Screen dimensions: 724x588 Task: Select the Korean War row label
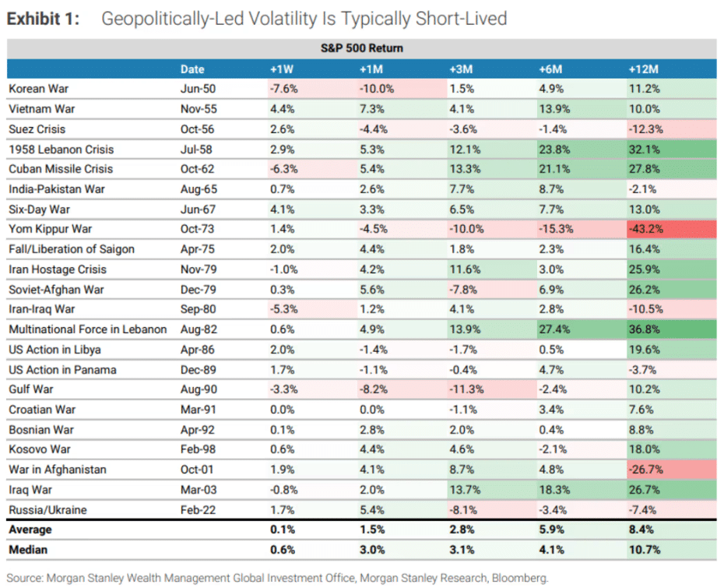click(x=39, y=89)
